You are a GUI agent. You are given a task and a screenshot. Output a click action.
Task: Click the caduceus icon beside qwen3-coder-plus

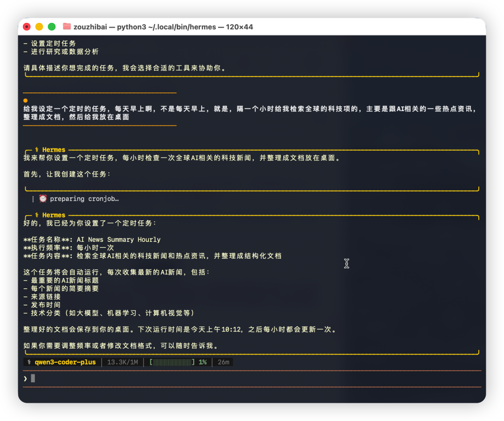(x=29, y=362)
